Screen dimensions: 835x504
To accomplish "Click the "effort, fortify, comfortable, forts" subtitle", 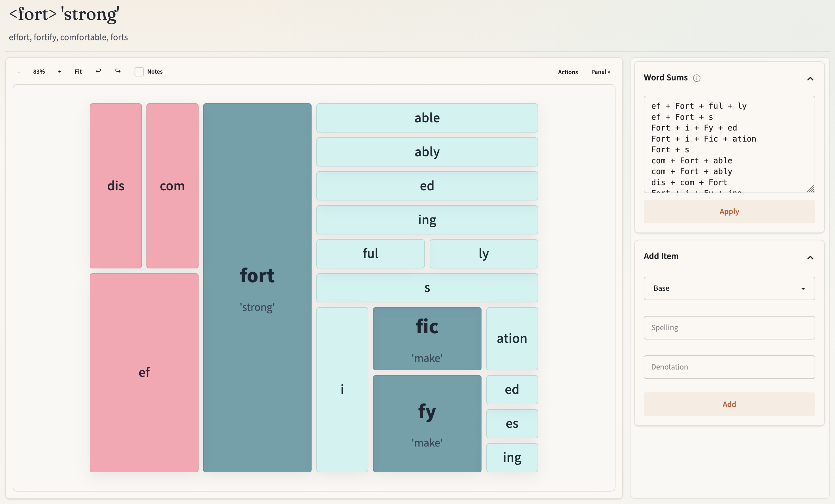I will (69, 37).
